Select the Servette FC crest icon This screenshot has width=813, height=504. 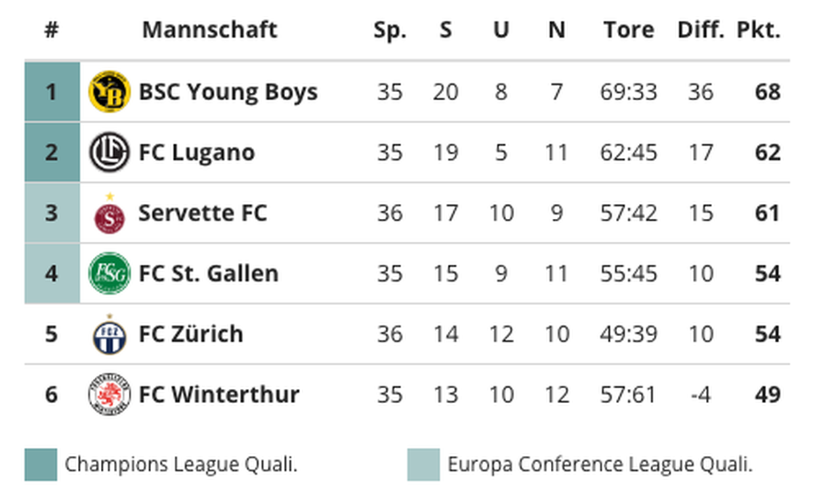tap(109, 214)
